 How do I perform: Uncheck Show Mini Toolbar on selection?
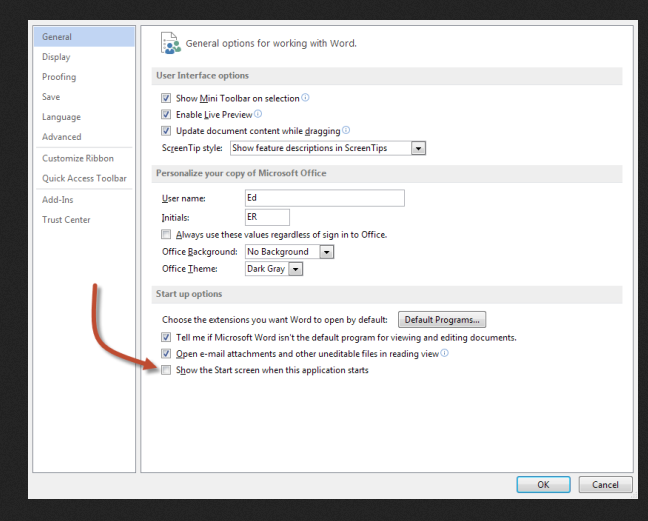(166, 98)
